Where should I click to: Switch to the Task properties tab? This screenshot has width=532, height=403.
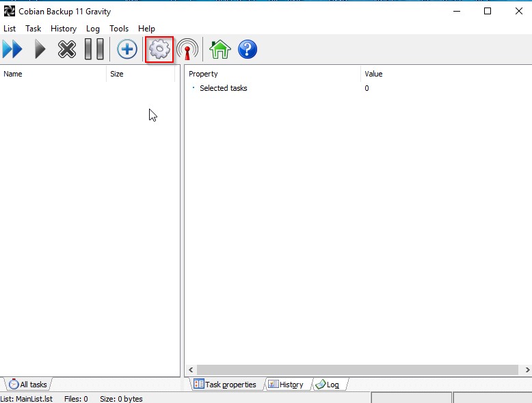click(x=225, y=385)
